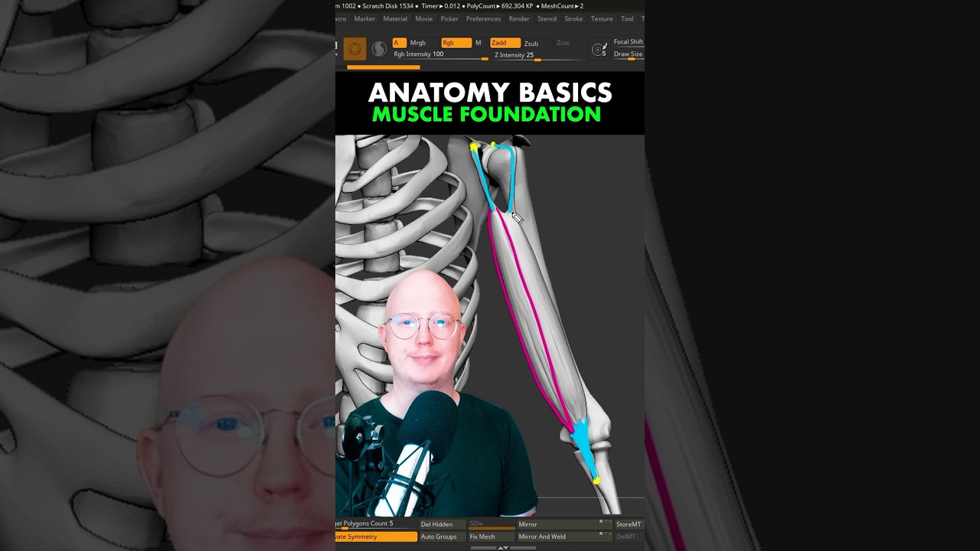Adjust the Focal Shift slider
Viewport: 980px width, 551px height.
[628, 42]
